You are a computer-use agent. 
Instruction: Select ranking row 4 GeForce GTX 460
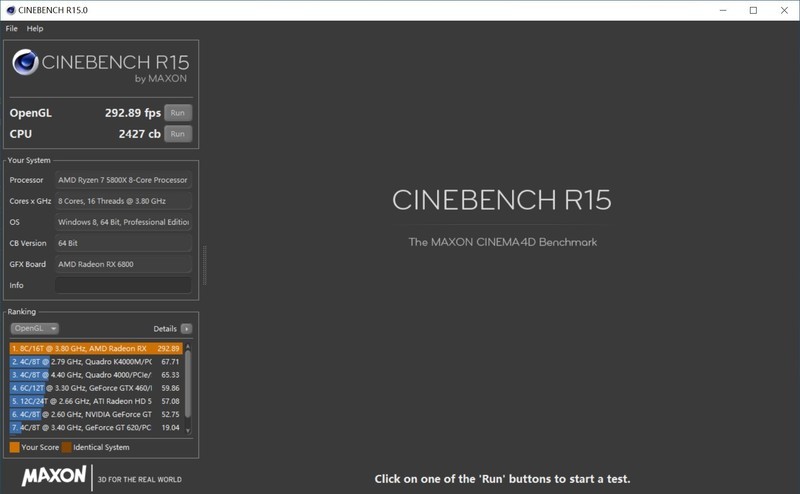[x=96, y=388]
